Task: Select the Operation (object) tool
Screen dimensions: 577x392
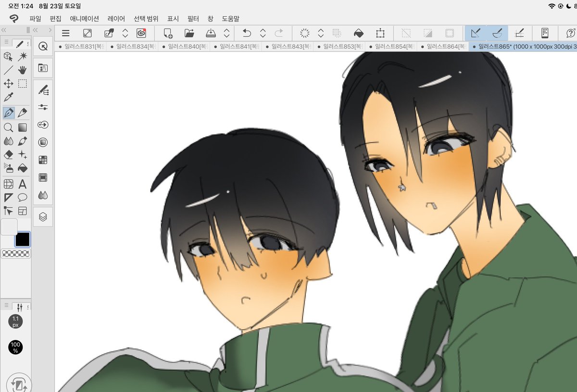Action: (8, 57)
